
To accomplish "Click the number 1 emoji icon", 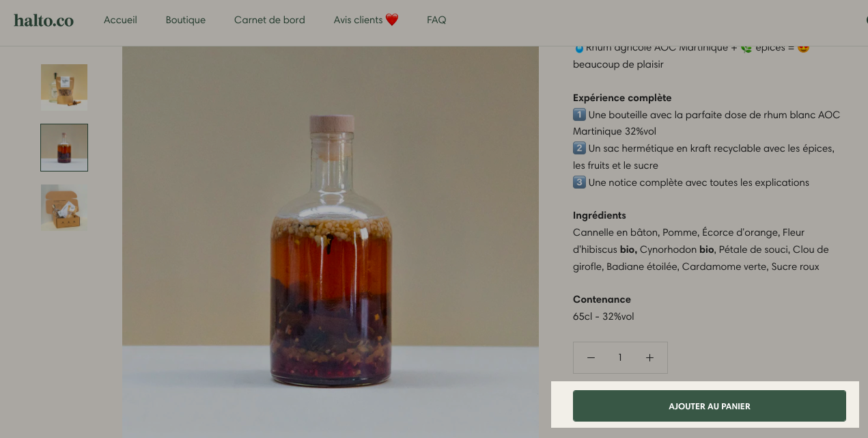I will click(x=579, y=114).
